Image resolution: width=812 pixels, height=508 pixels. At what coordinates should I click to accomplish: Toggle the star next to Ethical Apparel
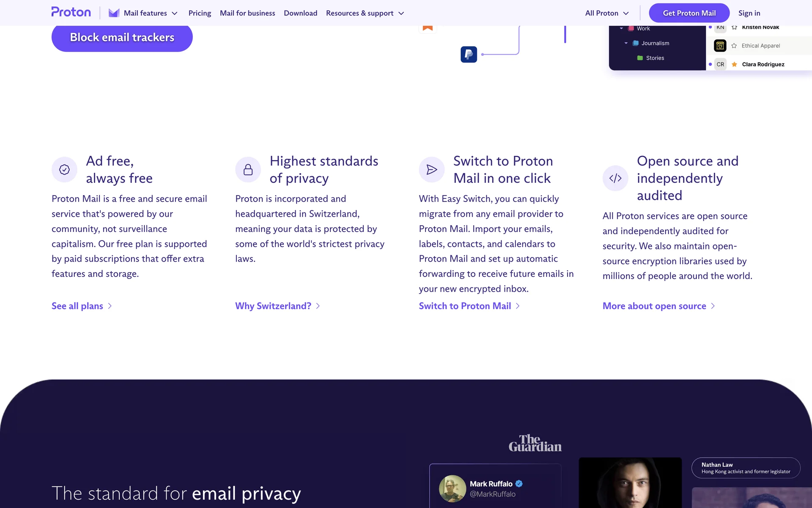tap(734, 46)
